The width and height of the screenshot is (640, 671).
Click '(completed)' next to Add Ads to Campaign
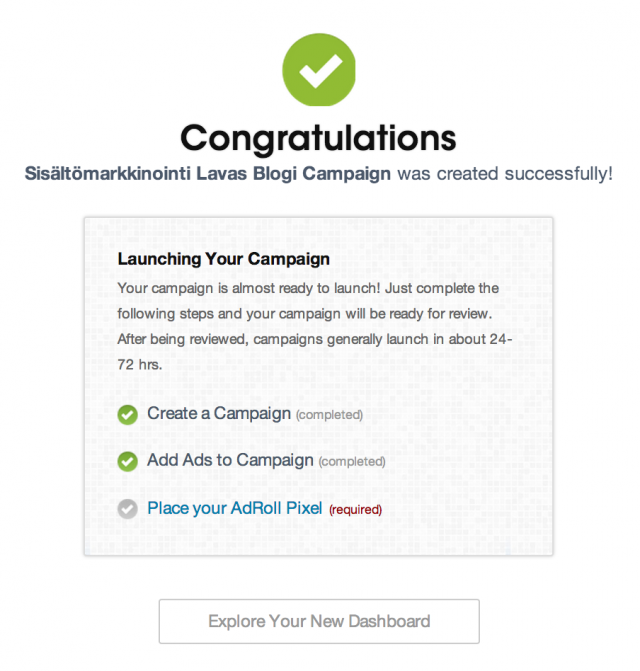(351, 462)
